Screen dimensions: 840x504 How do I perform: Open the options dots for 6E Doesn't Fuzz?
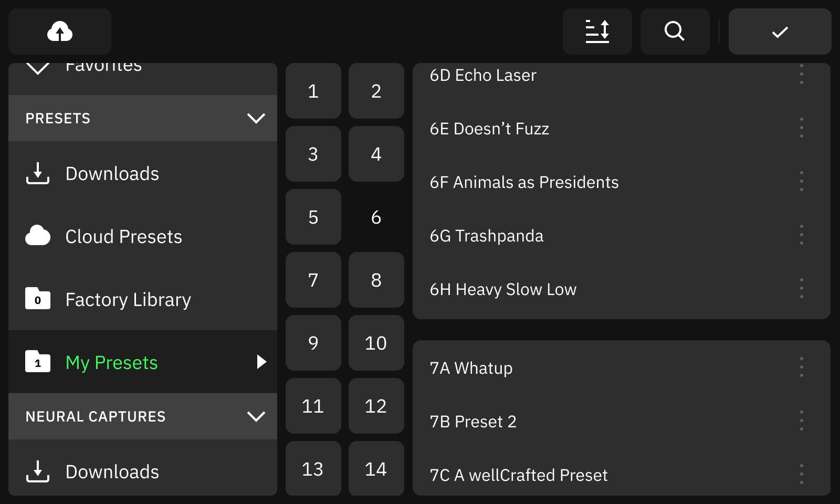[801, 128]
